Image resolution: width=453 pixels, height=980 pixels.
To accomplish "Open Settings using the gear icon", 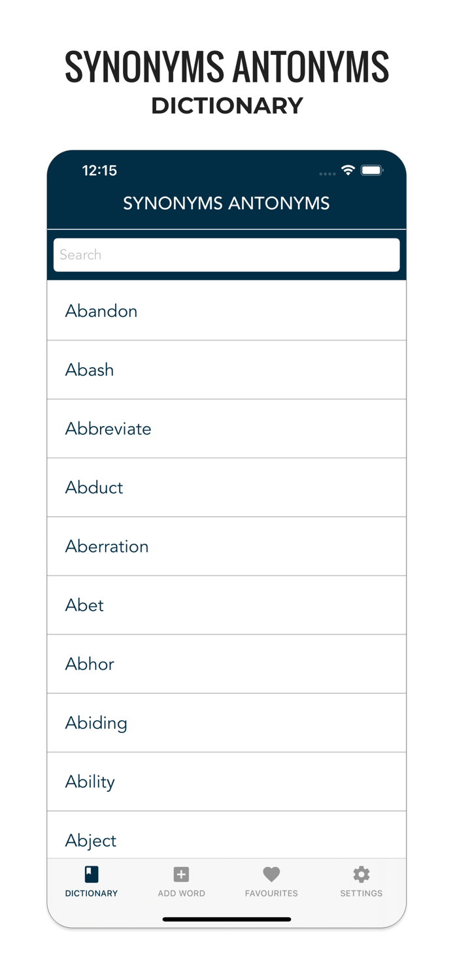I will pos(361,874).
